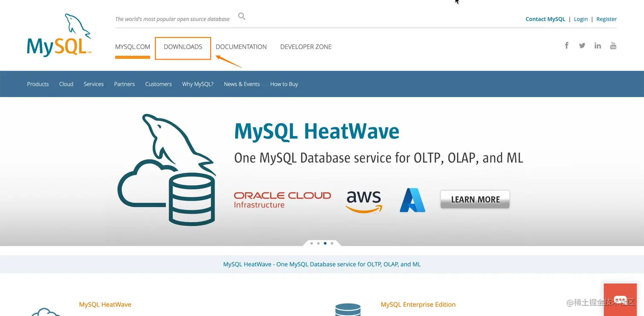The width and height of the screenshot is (644, 316).
Task: Click the Login link
Action: coord(581,19)
